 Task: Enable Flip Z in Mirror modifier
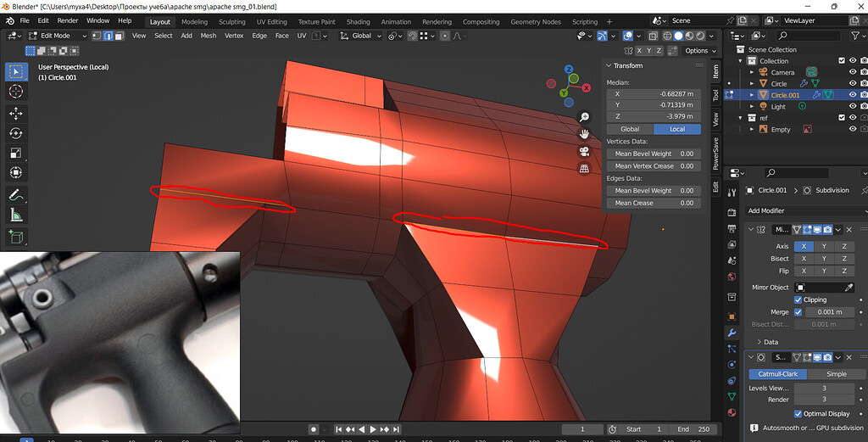844,271
